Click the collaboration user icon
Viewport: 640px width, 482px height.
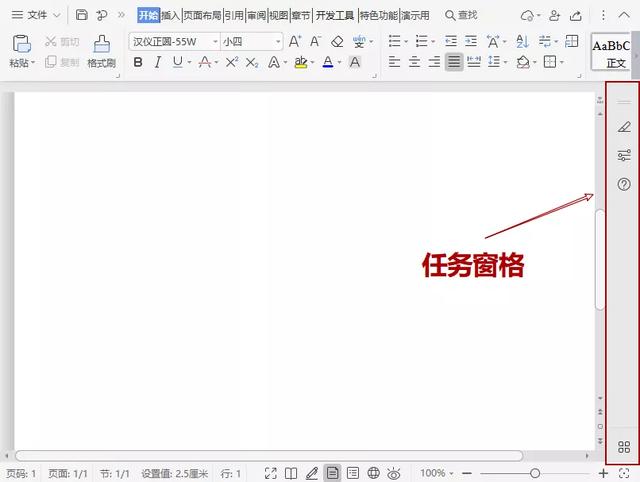[554, 16]
